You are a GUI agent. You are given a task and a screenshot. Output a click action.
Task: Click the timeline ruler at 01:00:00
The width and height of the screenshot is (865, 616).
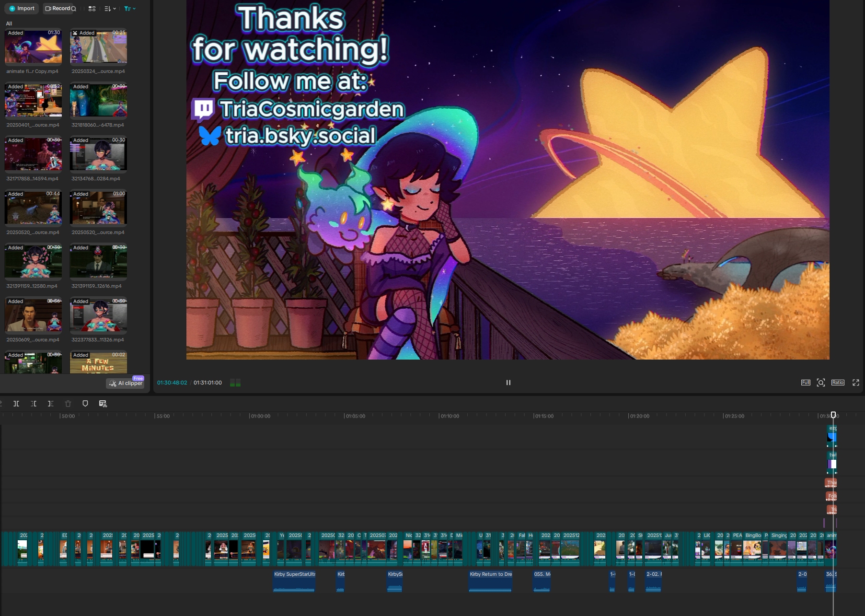(x=260, y=416)
